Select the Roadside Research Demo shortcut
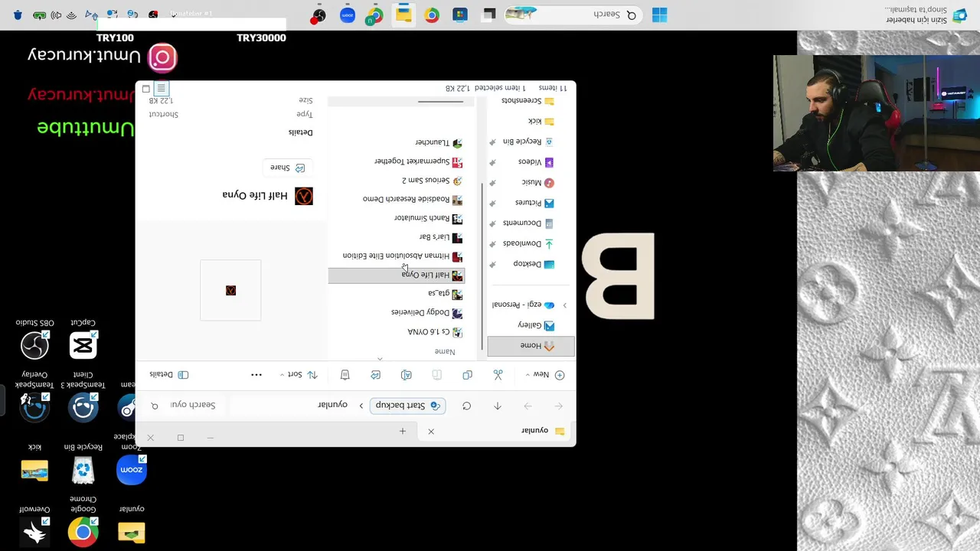Viewport: 980px width, 551px height. pos(413,200)
